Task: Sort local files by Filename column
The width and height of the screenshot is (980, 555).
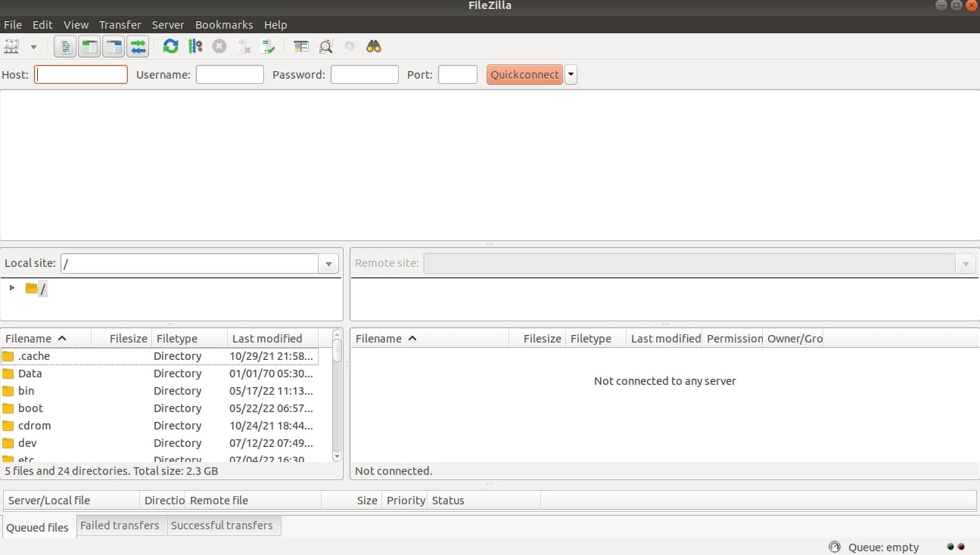Action: 45,338
